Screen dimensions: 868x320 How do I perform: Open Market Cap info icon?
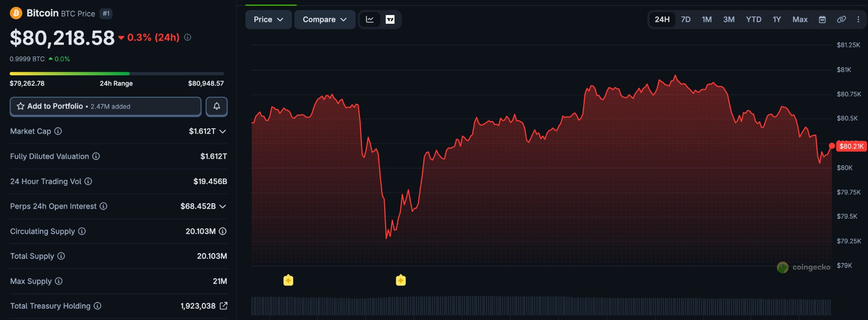pyautogui.click(x=58, y=131)
